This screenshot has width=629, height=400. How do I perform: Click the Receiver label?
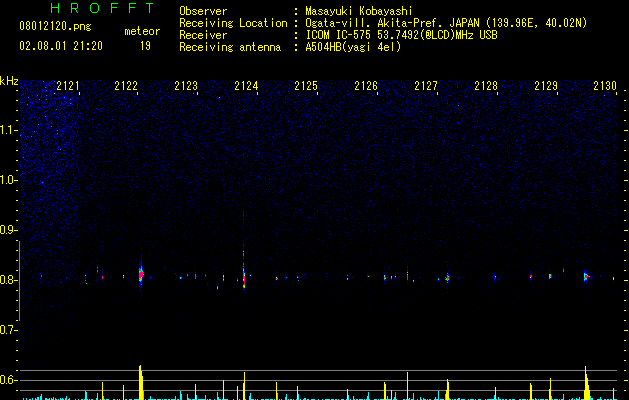[203, 35]
